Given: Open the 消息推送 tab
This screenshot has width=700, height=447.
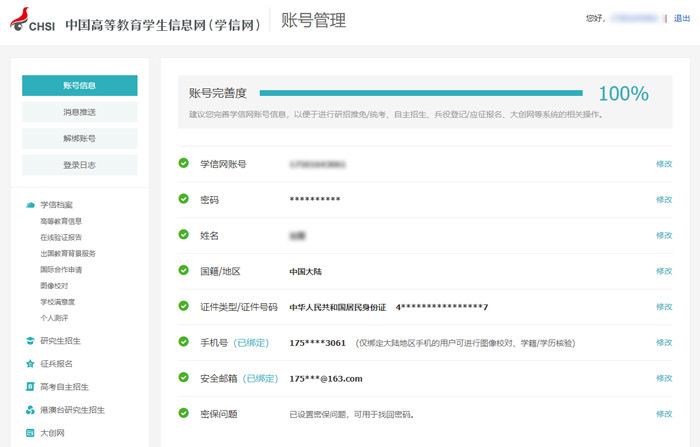Looking at the screenshot, I should click(x=80, y=112).
